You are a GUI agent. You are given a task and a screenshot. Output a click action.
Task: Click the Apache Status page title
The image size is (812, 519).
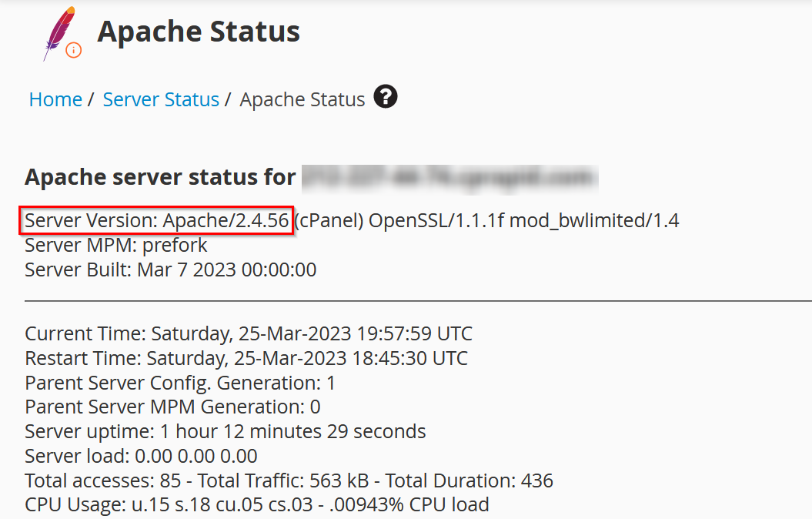coord(199,32)
